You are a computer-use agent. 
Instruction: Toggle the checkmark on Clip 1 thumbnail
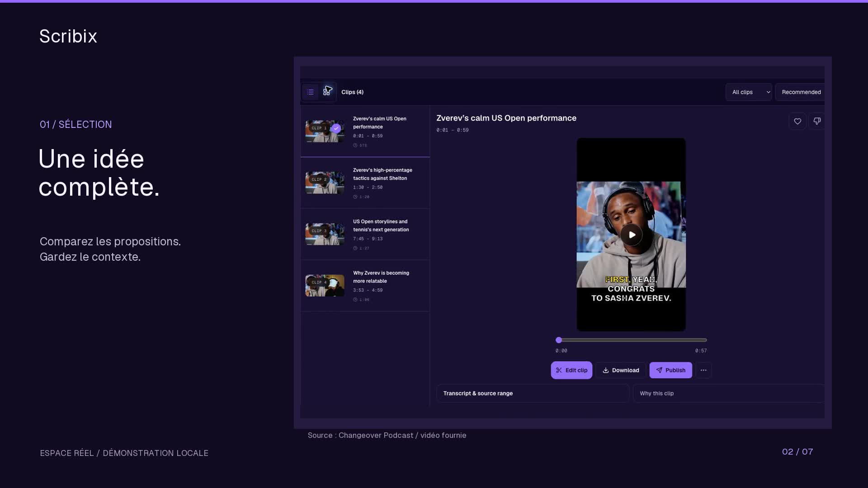(336, 128)
